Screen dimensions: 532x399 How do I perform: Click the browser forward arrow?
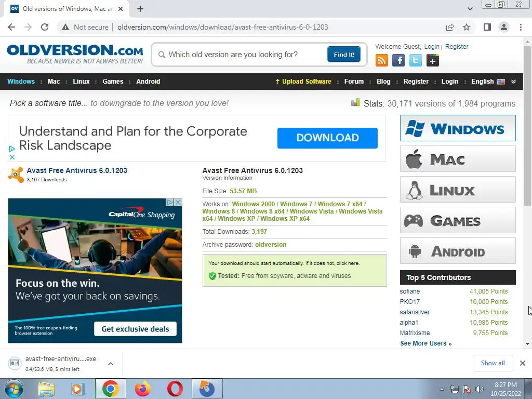click(x=28, y=27)
